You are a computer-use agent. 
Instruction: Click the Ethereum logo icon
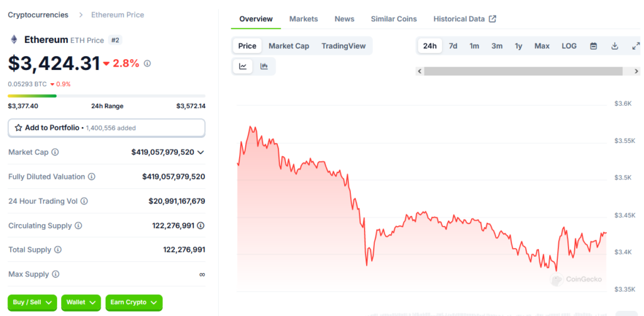[x=14, y=40]
